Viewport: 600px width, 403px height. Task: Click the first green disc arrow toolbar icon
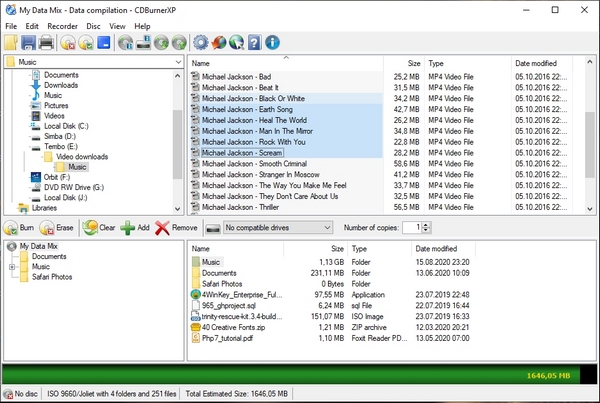[161, 42]
